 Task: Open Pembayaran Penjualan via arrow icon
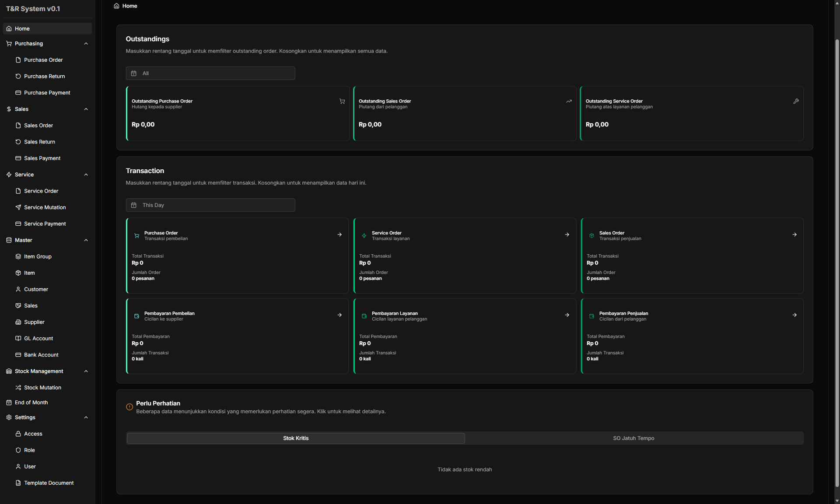click(x=794, y=315)
